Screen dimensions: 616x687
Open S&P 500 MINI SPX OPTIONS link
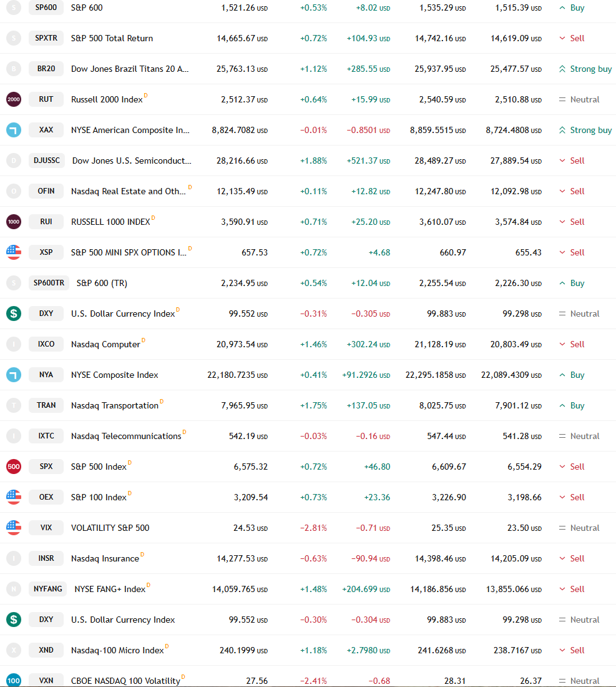(x=129, y=252)
